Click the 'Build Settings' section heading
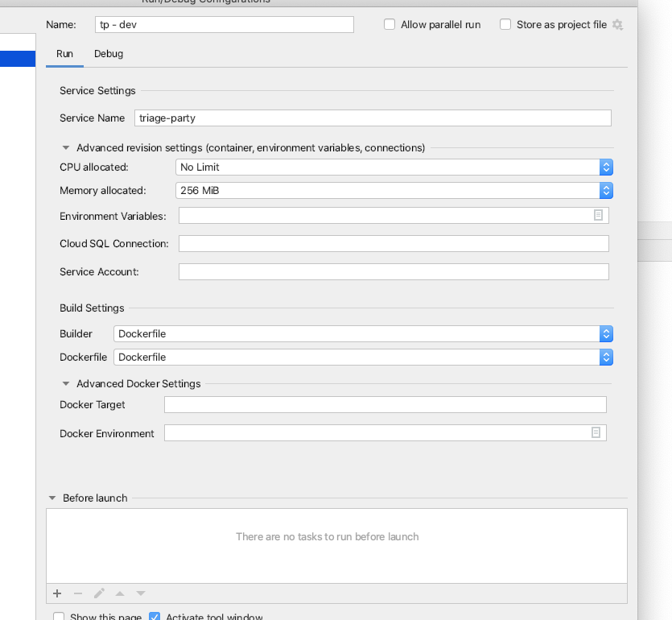 pos(92,308)
